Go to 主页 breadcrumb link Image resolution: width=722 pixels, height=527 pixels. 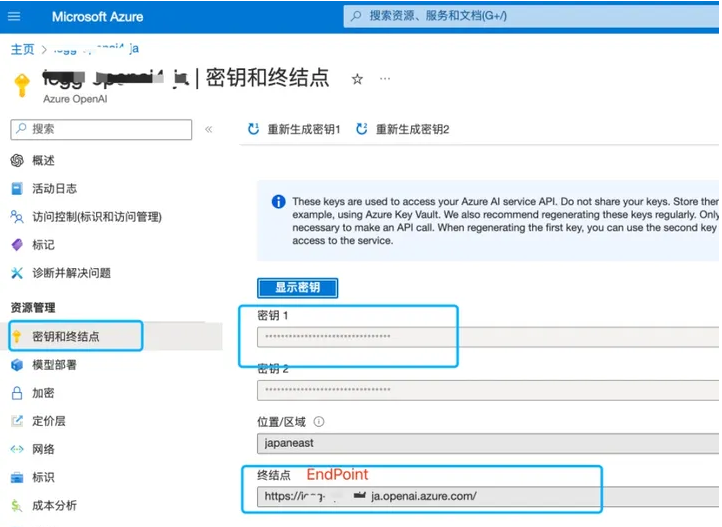[23, 49]
